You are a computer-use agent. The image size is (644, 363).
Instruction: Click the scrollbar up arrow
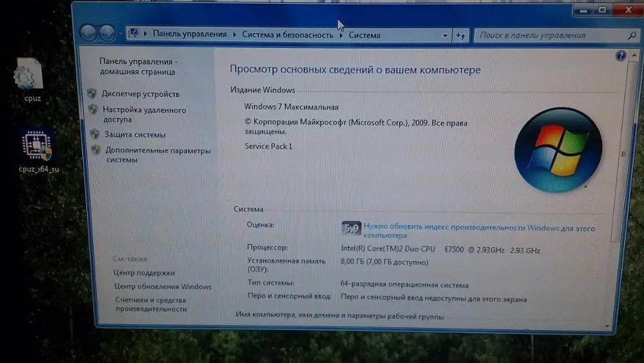(634, 55)
